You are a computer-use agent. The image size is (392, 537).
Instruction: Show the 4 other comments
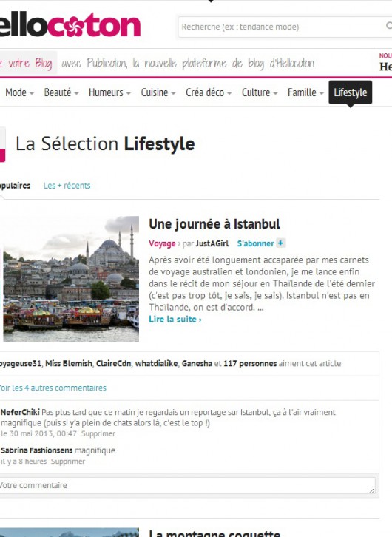(53, 388)
